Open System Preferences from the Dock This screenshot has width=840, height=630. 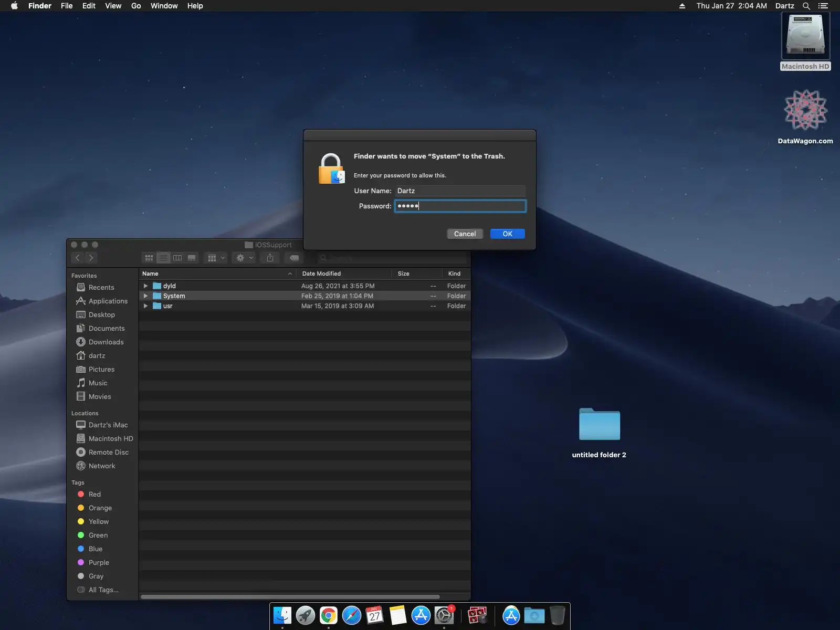point(444,615)
